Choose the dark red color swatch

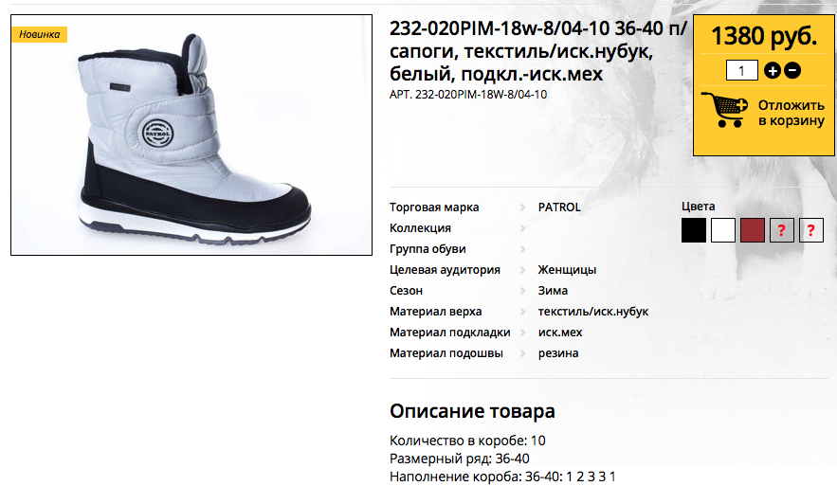(752, 230)
